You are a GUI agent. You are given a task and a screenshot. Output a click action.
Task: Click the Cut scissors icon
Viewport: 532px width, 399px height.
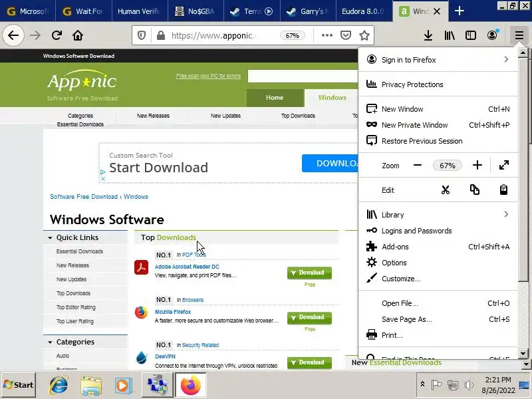point(445,190)
